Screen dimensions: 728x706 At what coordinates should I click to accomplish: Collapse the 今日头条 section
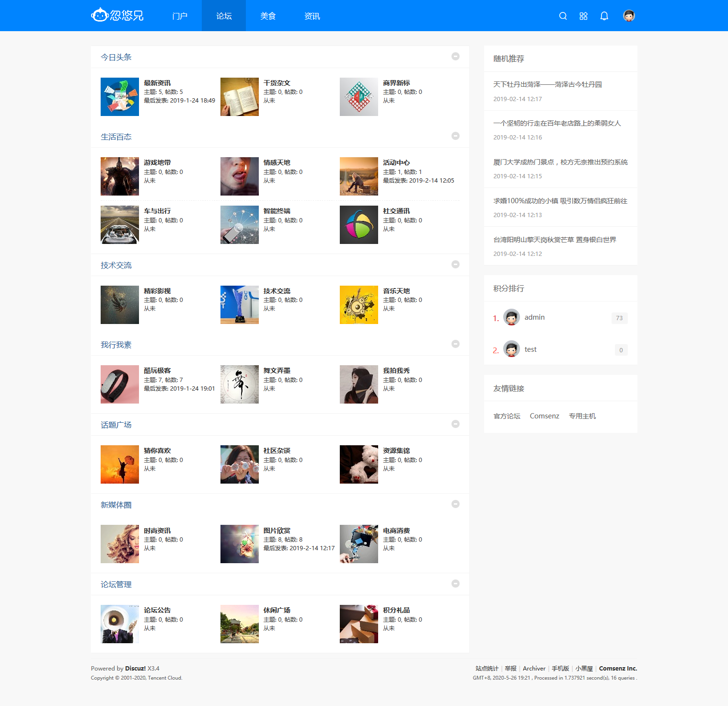click(x=456, y=56)
